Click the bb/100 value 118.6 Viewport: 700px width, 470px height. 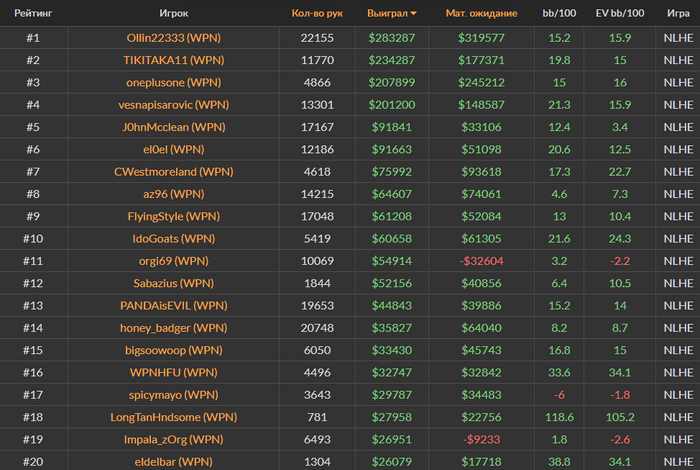559,417
